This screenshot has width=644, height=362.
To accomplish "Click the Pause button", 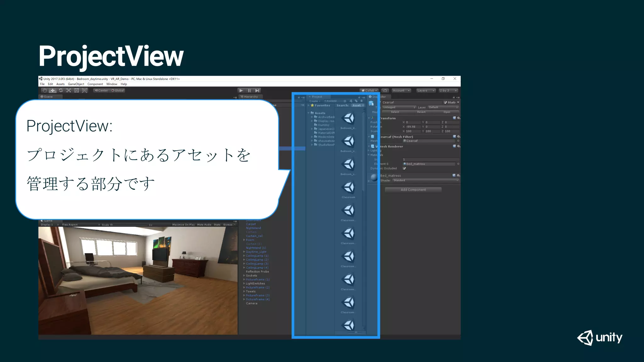I will [249, 90].
